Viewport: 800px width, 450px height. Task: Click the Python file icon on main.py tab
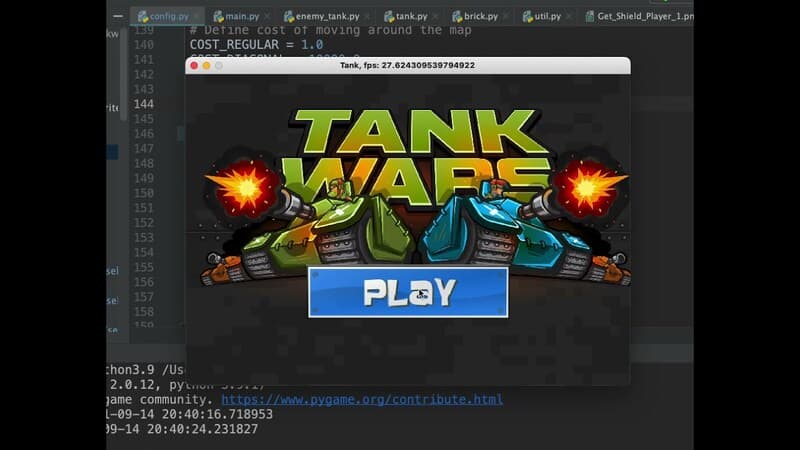click(x=218, y=17)
